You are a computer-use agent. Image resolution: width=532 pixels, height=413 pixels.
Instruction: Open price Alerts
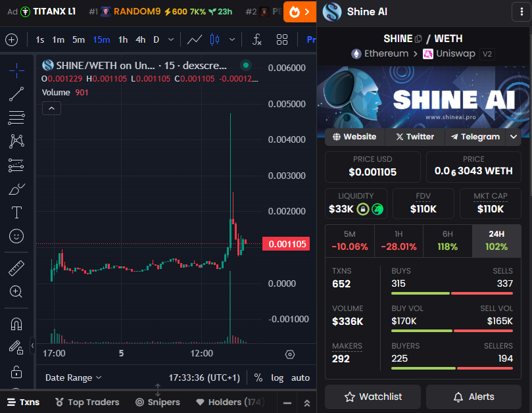pos(473,397)
